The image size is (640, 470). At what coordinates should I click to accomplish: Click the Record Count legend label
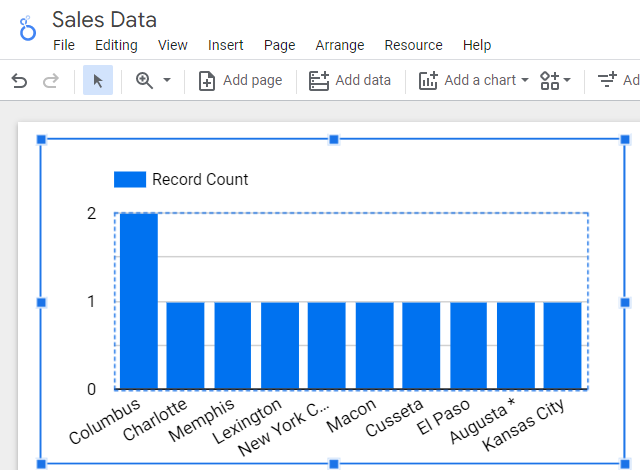point(200,180)
